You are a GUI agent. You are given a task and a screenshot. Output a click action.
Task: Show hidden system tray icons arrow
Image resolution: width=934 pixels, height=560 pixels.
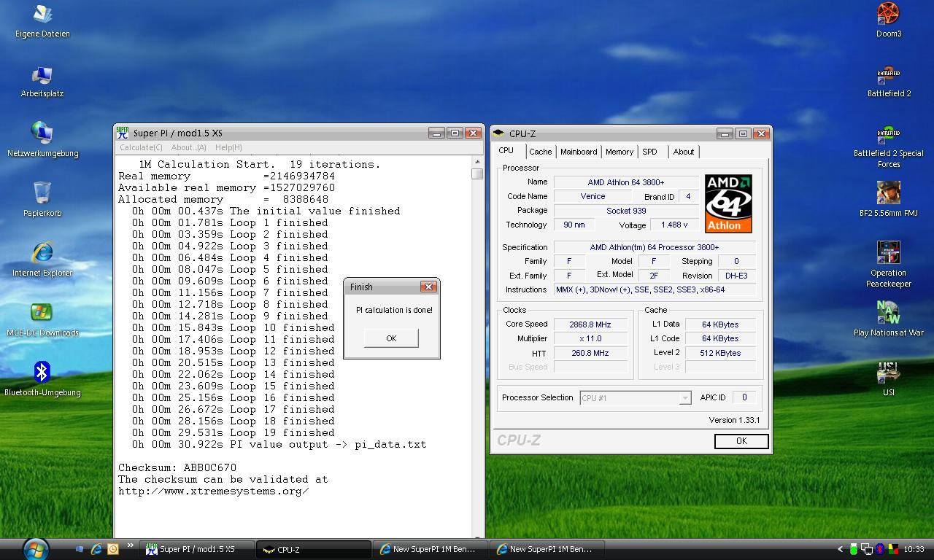click(840, 549)
